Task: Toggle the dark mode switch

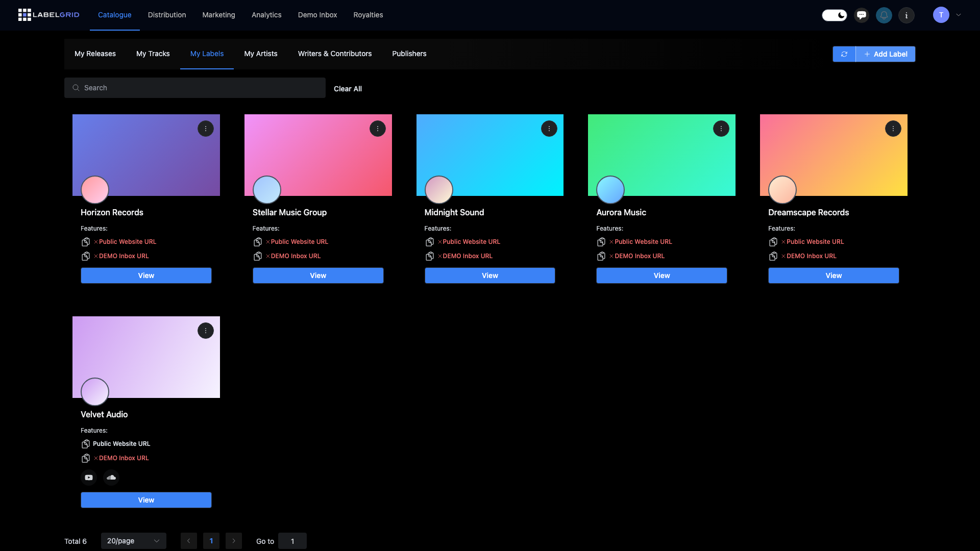Action: (x=835, y=15)
